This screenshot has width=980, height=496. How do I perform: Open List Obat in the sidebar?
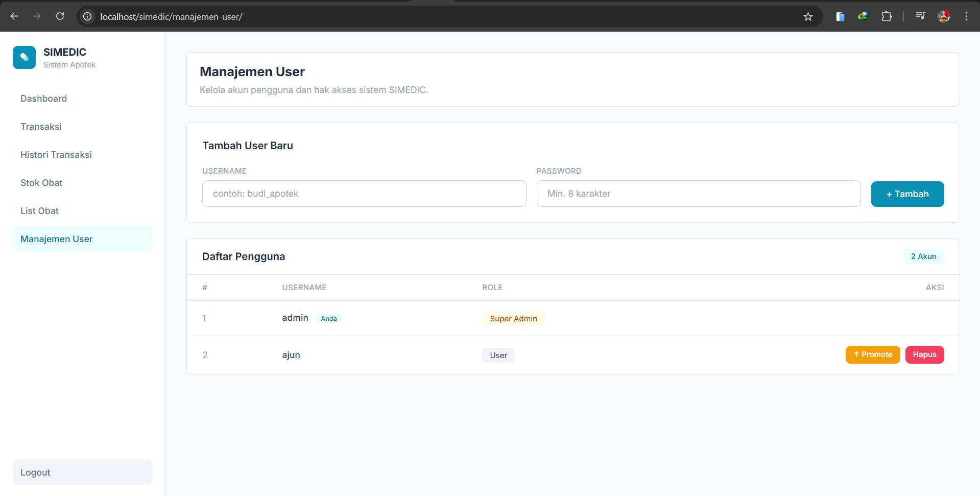[x=83, y=211]
